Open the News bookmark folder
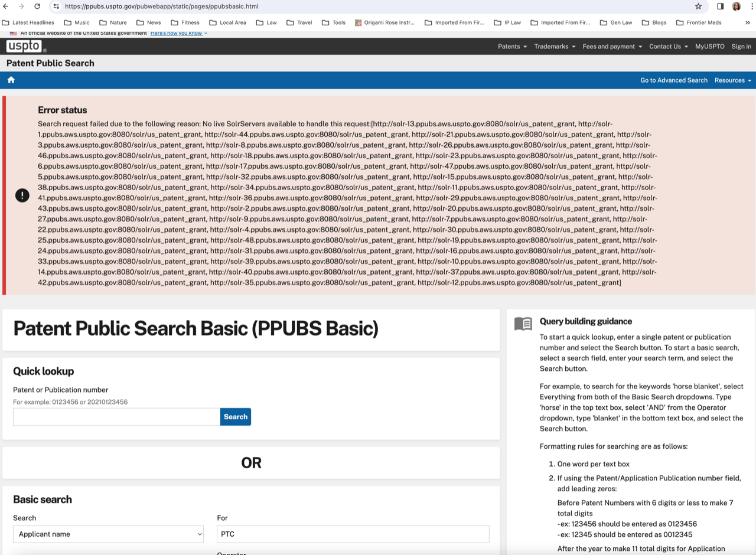This screenshot has width=756, height=555. [148, 22]
